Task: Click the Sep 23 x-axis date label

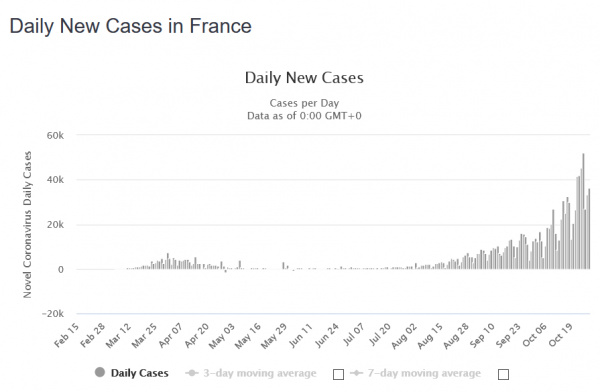Action: (x=508, y=335)
